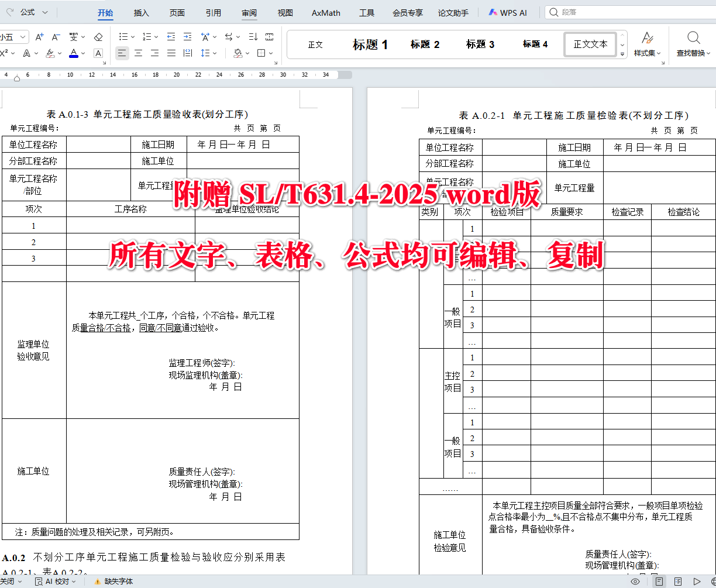Image resolution: width=716 pixels, height=588 pixels.
Task: Open borders dropdown arrow
Action: click(271, 53)
